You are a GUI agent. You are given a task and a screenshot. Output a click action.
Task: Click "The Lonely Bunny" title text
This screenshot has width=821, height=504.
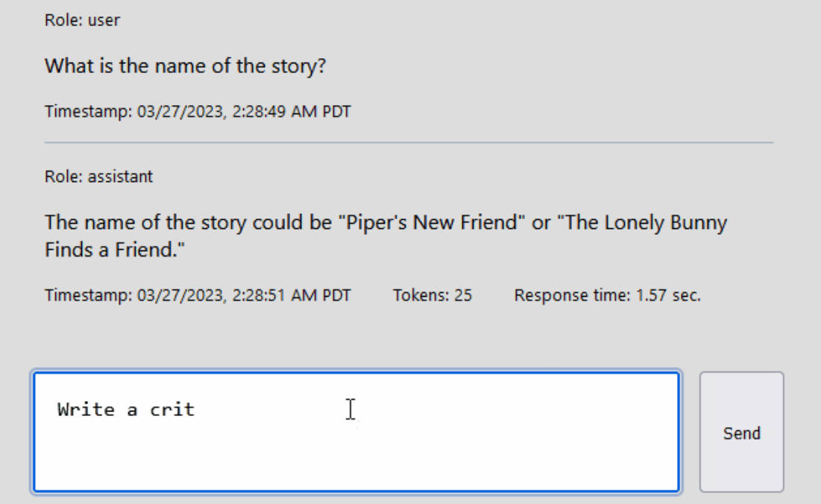click(x=646, y=223)
